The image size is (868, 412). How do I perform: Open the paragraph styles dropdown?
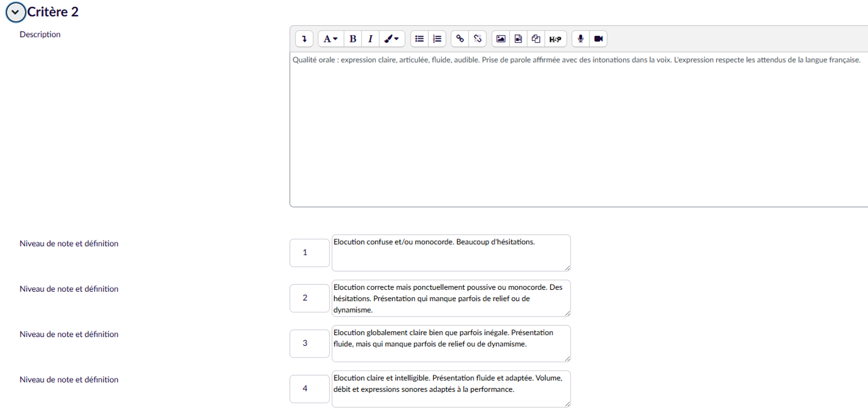click(x=330, y=39)
